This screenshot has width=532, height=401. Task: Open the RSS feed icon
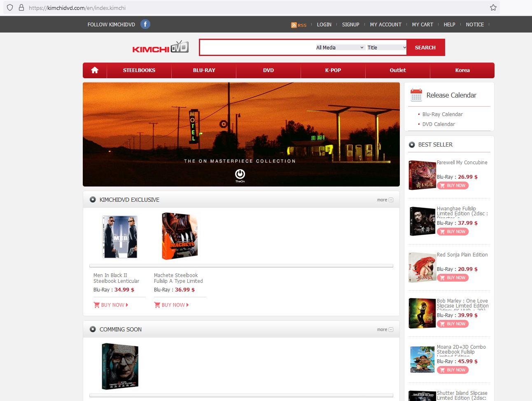pos(294,25)
